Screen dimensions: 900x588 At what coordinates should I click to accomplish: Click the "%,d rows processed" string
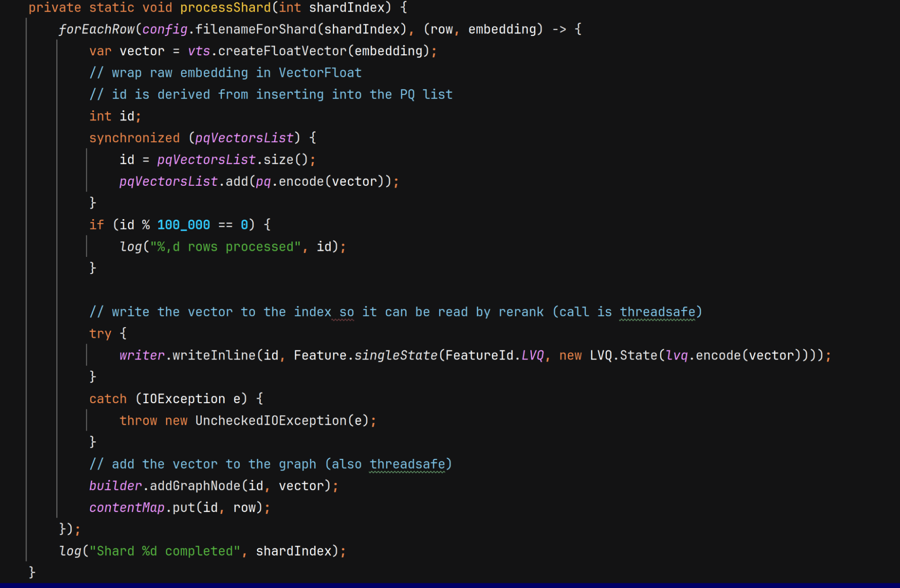[225, 247]
